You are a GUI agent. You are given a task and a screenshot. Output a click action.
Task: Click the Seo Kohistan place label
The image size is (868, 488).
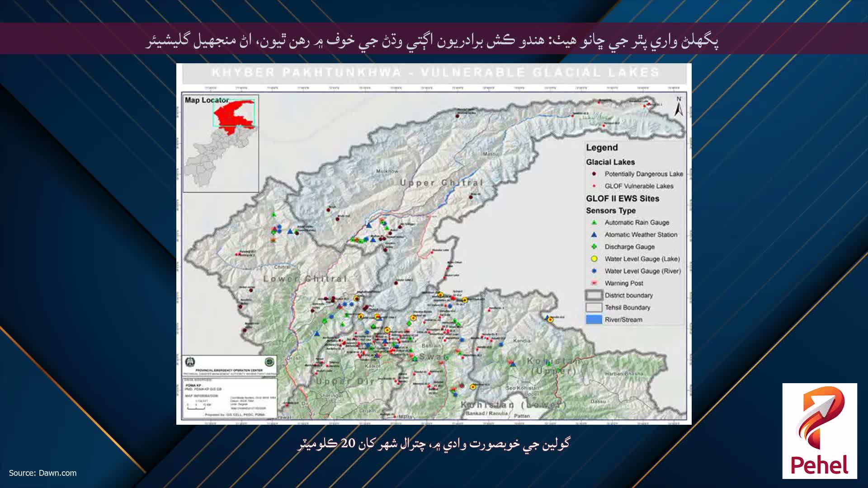(x=522, y=391)
